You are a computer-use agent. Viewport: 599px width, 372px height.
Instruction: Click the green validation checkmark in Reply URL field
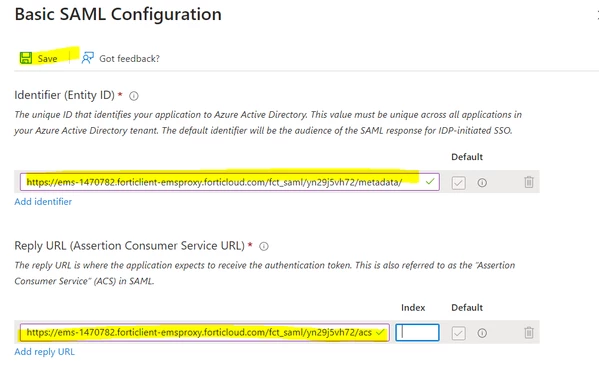[380, 332]
